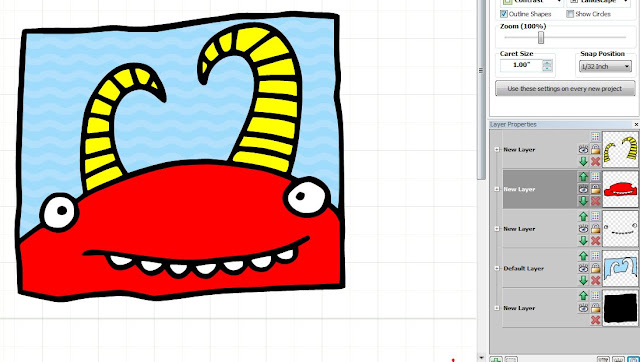Image resolution: width=640 pixels, height=362 pixels.
Task: Select the black background layer thumbnail
Action: click(620, 308)
